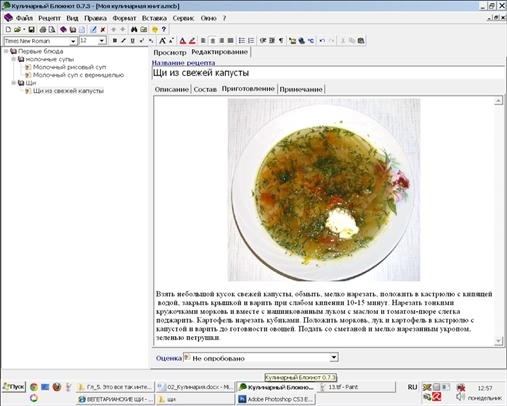The height and width of the screenshot is (406, 507).
Task: Click the insert hyperlink globe icon
Action: coord(302,41)
